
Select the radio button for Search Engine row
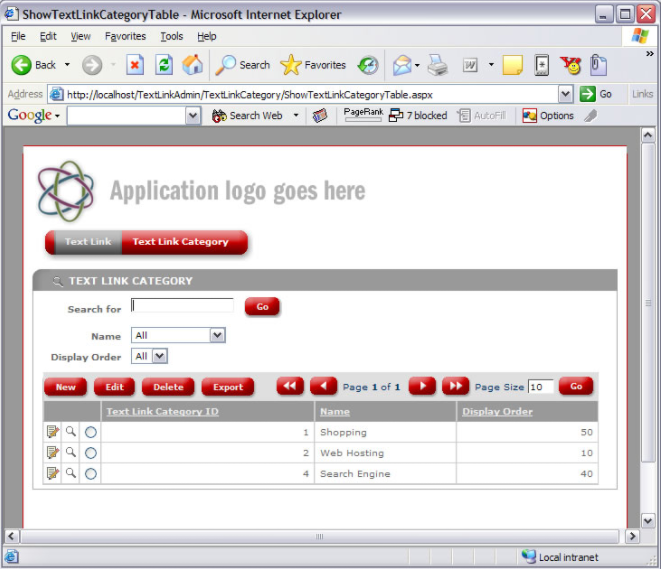91,474
